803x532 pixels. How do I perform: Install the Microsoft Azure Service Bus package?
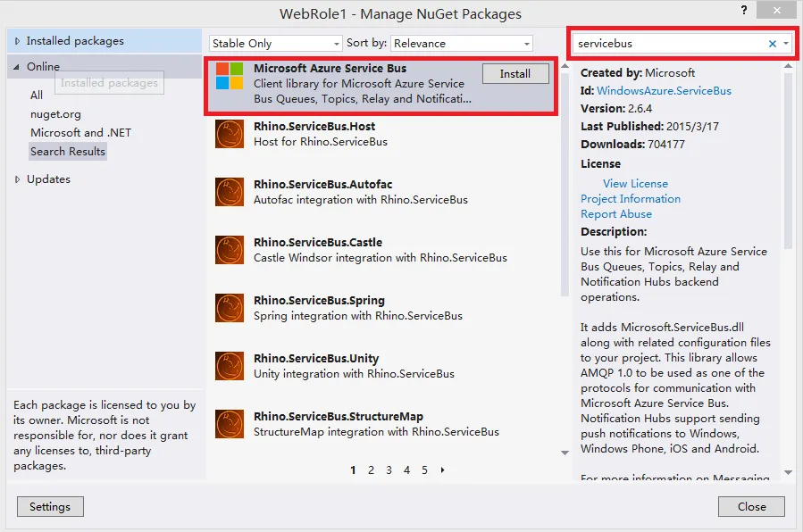(515, 74)
